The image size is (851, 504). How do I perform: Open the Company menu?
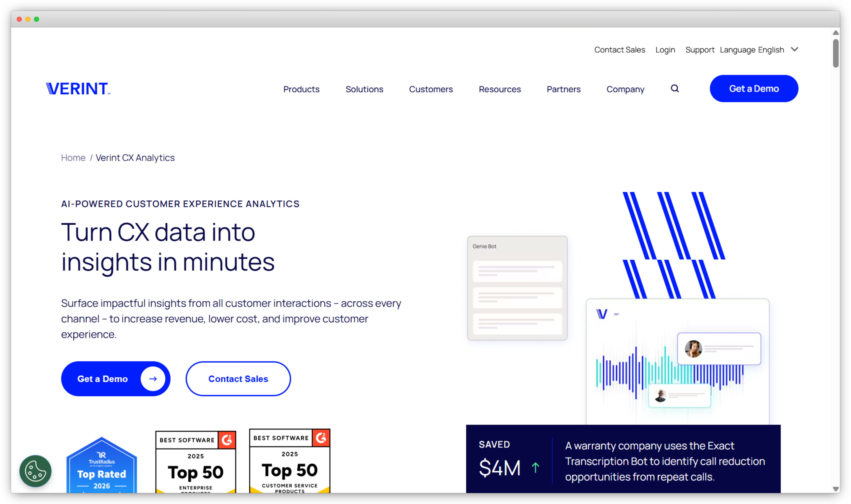click(625, 89)
